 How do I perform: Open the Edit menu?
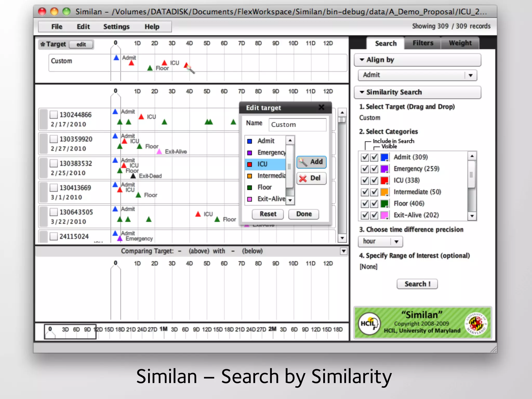click(83, 27)
